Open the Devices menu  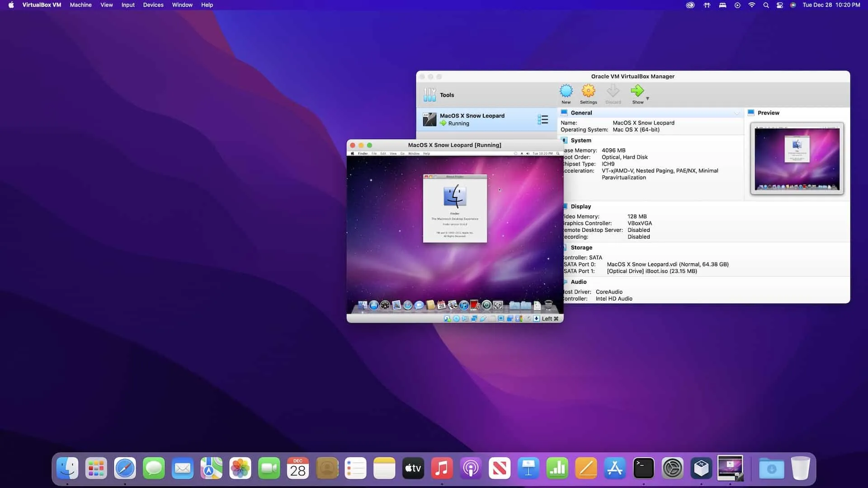153,5
